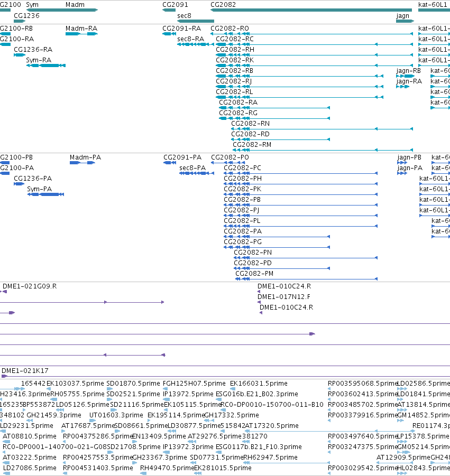Choose protein CG2082-PA
Screen dimensions: 450x476
(x=243, y=231)
